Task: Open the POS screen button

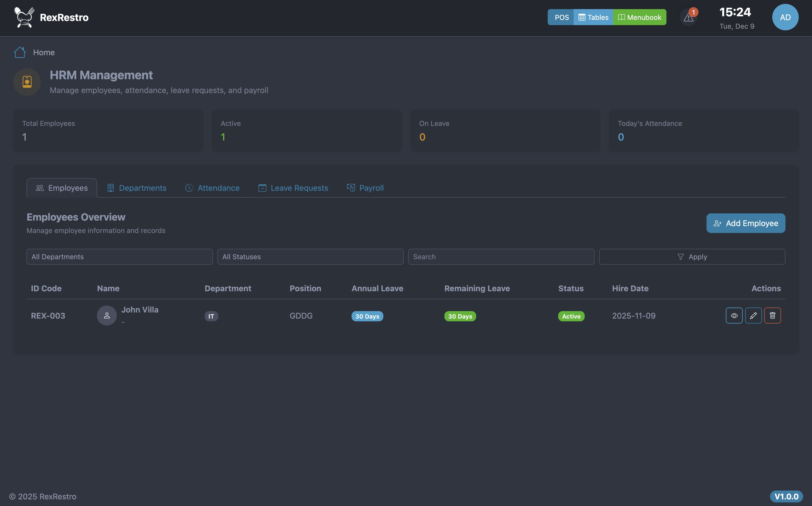Action: [x=561, y=17]
